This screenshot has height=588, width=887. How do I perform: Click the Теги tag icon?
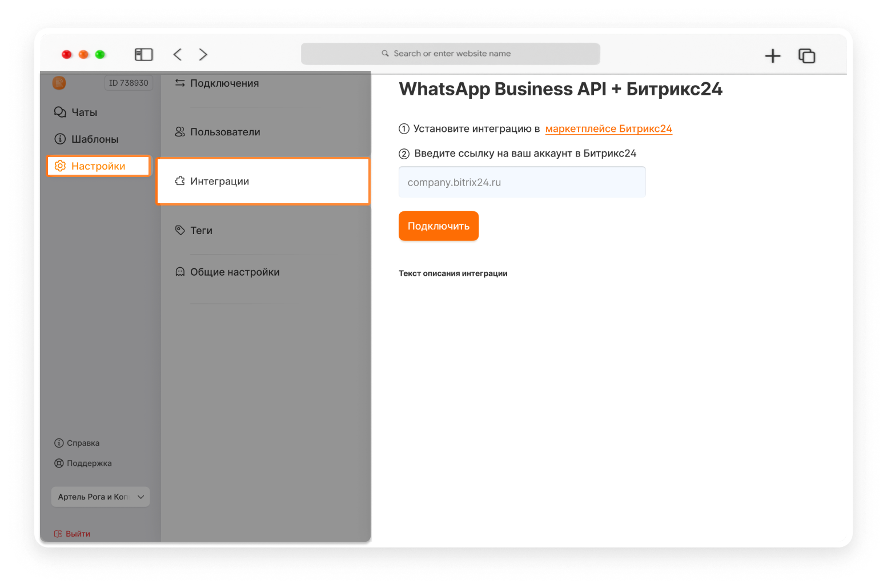click(180, 230)
